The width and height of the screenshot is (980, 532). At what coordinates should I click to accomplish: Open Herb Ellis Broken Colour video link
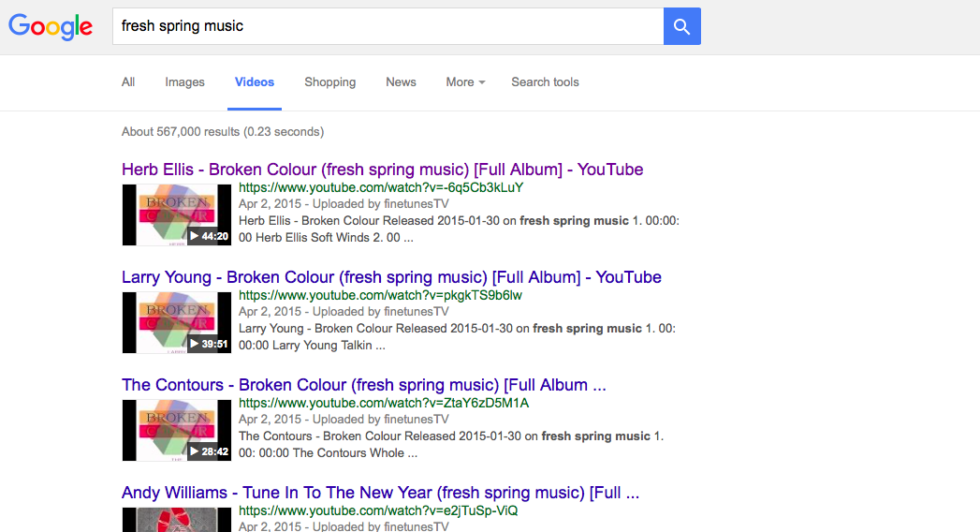tap(382, 170)
